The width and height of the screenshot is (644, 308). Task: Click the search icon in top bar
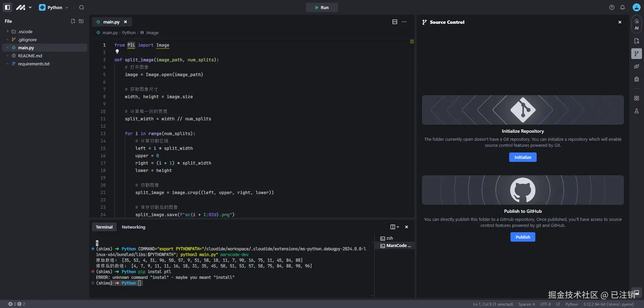coord(82,7)
